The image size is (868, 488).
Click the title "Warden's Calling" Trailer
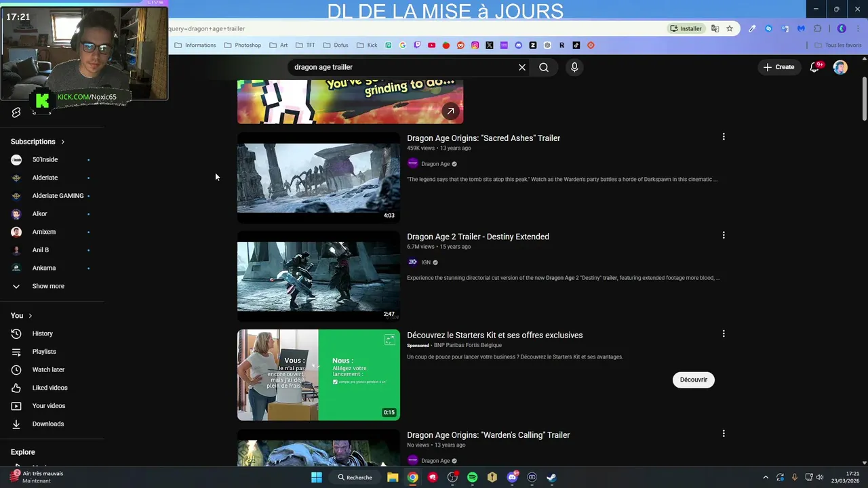488,435
